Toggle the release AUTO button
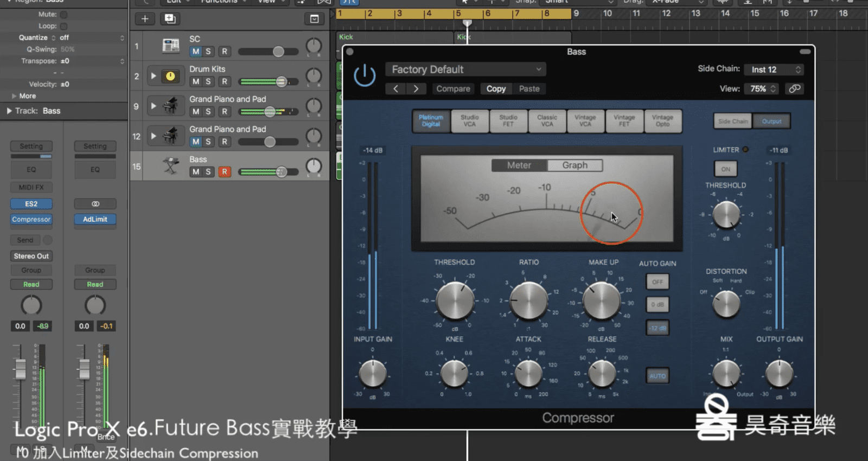The height and width of the screenshot is (461, 868). click(x=658, y=376)
